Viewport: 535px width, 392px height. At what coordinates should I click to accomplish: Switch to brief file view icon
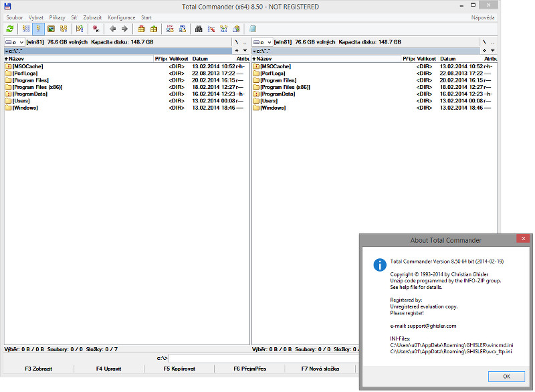[x=26, y=29]
